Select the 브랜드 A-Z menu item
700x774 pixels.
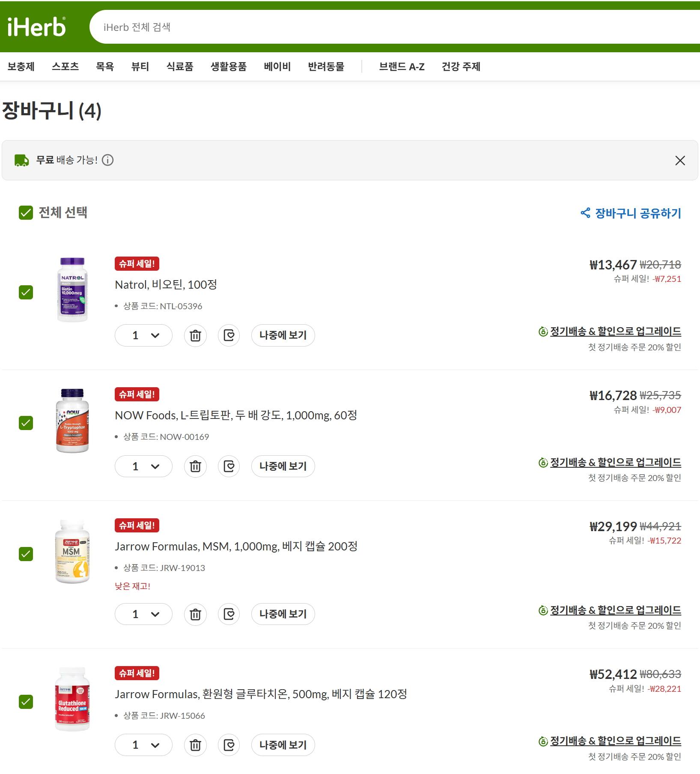coord(402,66)
